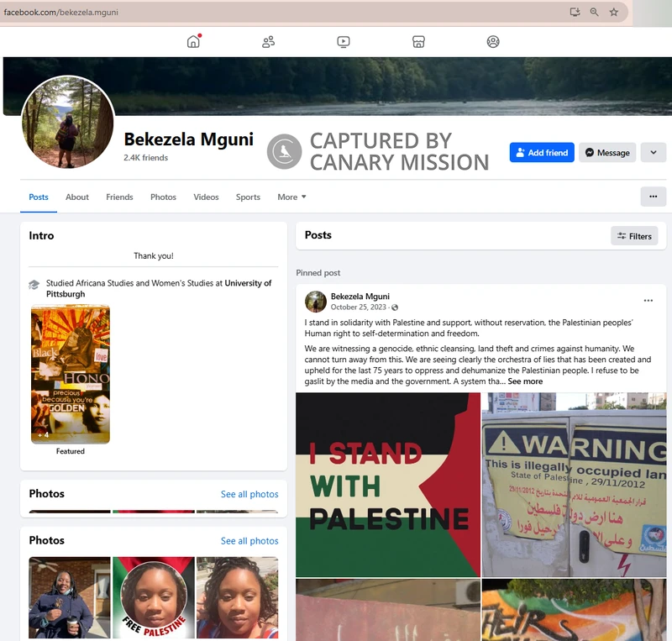Open the Featured collage thumbnail
This screenshot has width=672, height=641.
(x=71, y=375)
